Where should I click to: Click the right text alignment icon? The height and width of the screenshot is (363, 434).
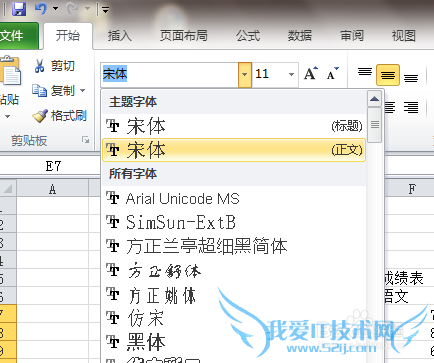[x=411, y=107]
